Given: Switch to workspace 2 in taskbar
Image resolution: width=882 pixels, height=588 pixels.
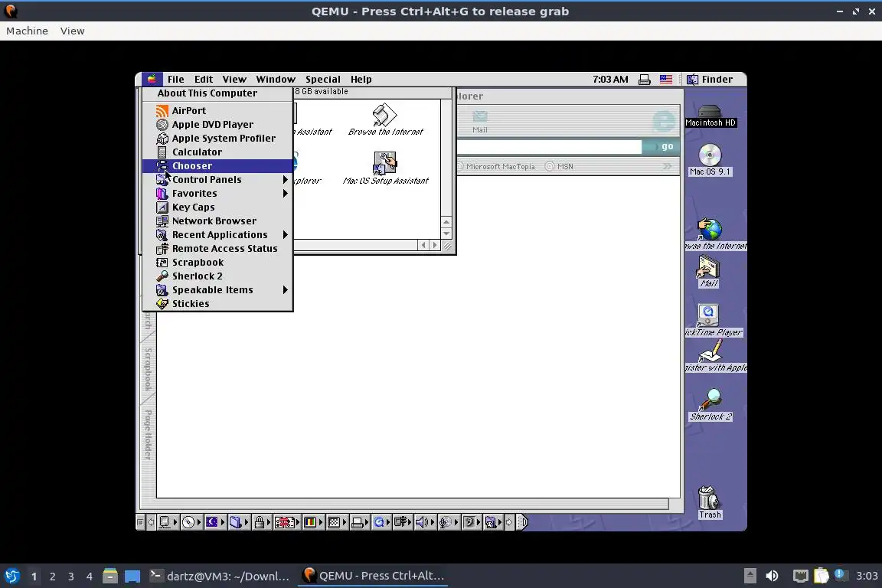Looking at the screenshot, I should coord(52,577).
